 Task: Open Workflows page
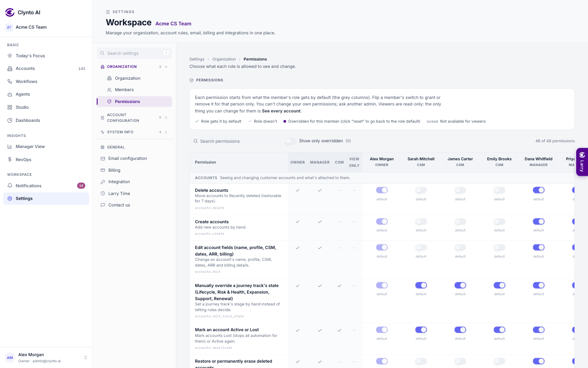[46, 81]
